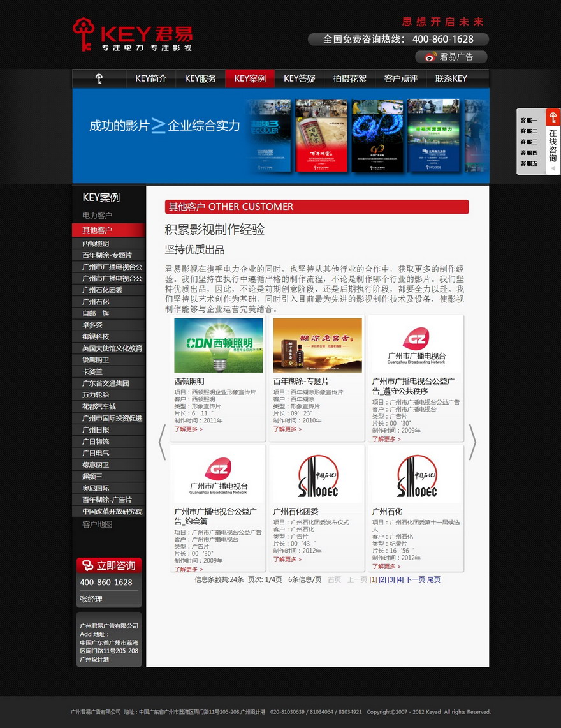Open 奥尼国际 in the sidebar list
This screenshot has width=561, height=728.
(x=108, y=488)
